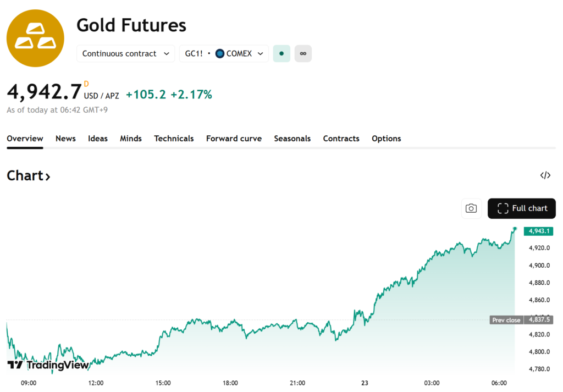
Task: Go to the Forward curve tab
Action: coord(234,139)
